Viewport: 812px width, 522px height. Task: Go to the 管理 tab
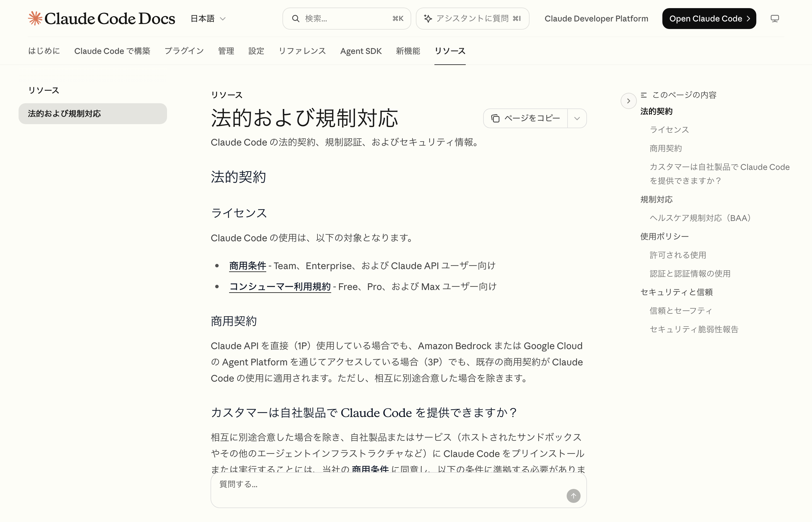point(226,51)
